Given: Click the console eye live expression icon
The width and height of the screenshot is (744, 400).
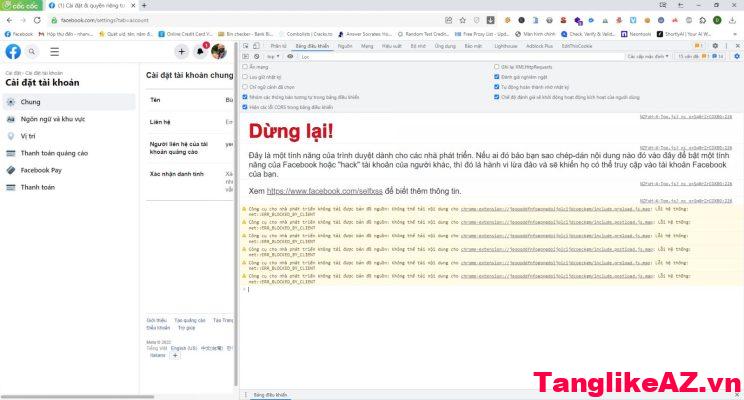Looking at the screenshot, I should tap(290, 57).
